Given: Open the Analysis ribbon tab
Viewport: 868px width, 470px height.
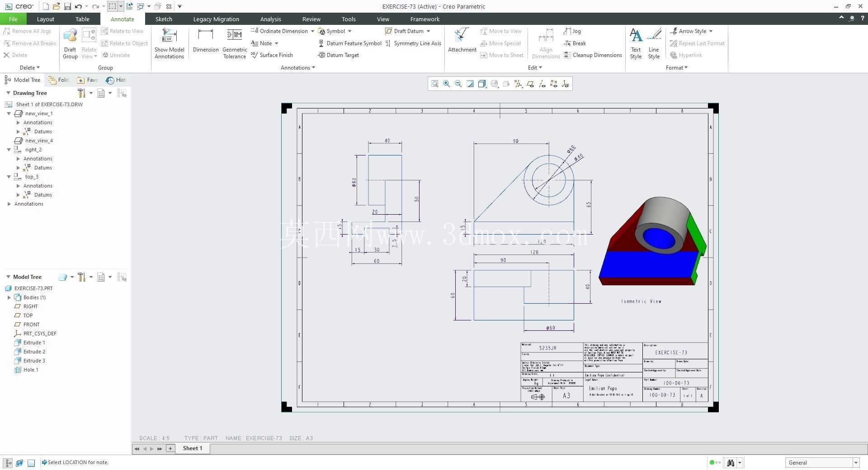Looking at the screenshot, I should 270,19.
